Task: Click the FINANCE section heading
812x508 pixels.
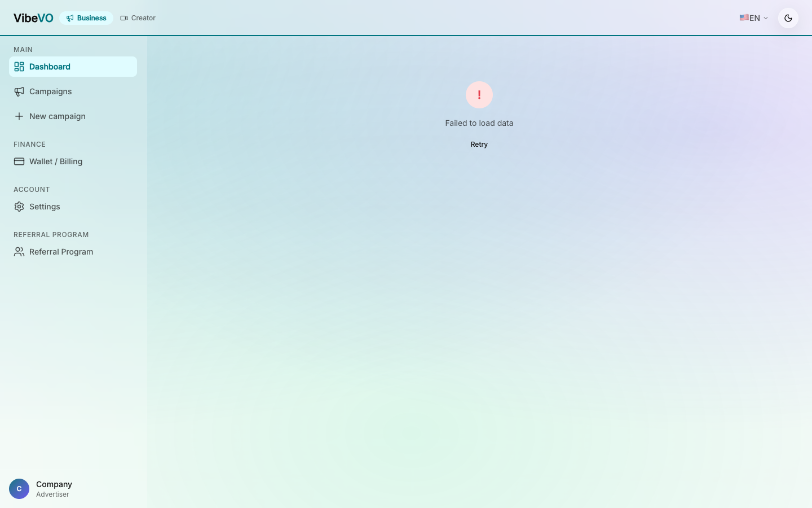Action: [x=29, y=144]
